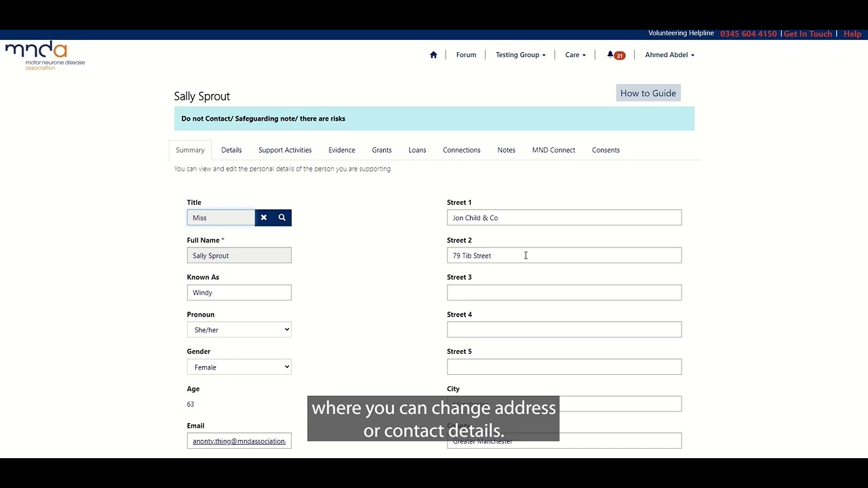Open the Ahmed Abdel user menu
This screenshot has height=488, width=868.
(x=669, y=55)
